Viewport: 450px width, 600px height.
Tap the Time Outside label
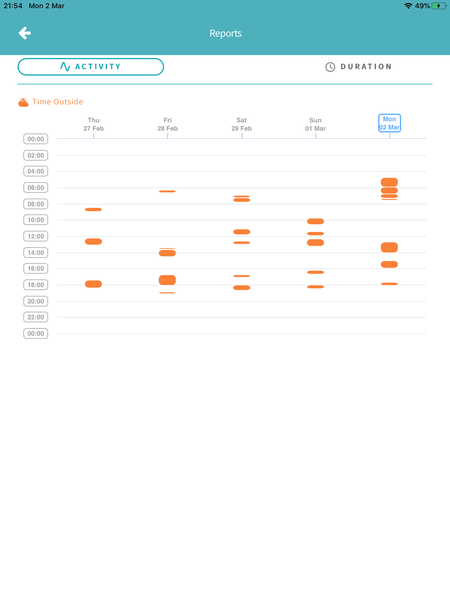(x=57, y=102)
